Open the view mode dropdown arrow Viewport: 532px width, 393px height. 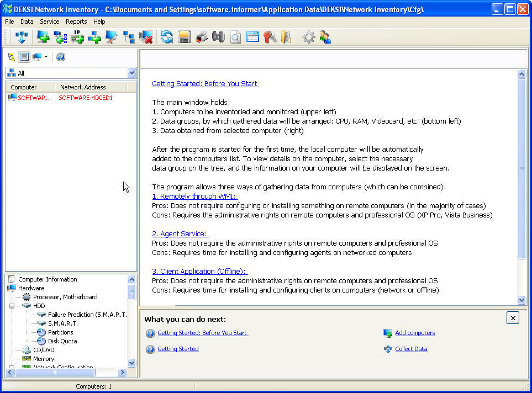45,56
